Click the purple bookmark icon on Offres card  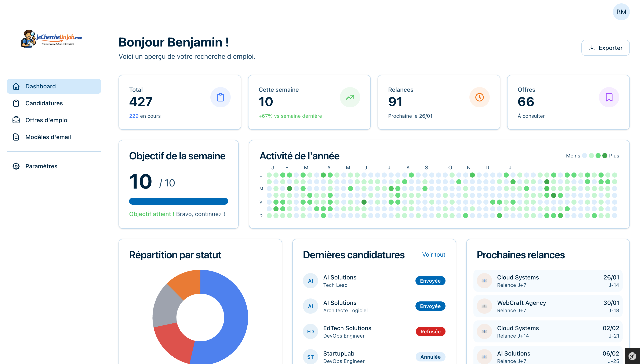609,97
